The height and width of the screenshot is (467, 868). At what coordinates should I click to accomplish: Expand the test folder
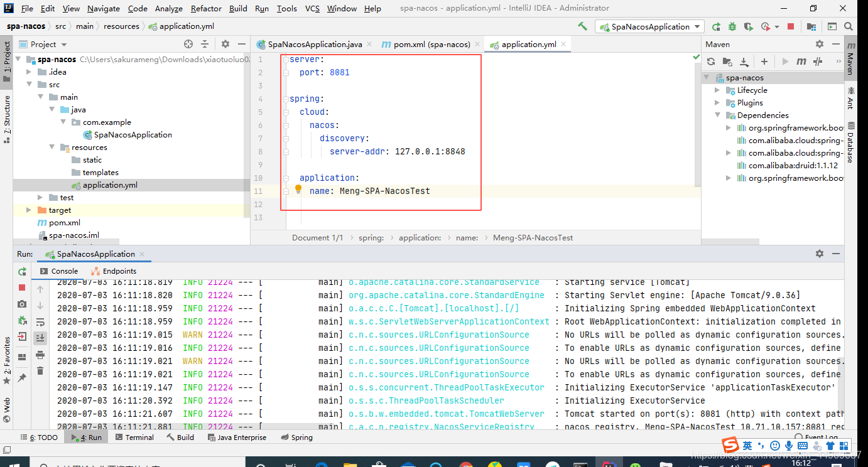pos(40,197)
